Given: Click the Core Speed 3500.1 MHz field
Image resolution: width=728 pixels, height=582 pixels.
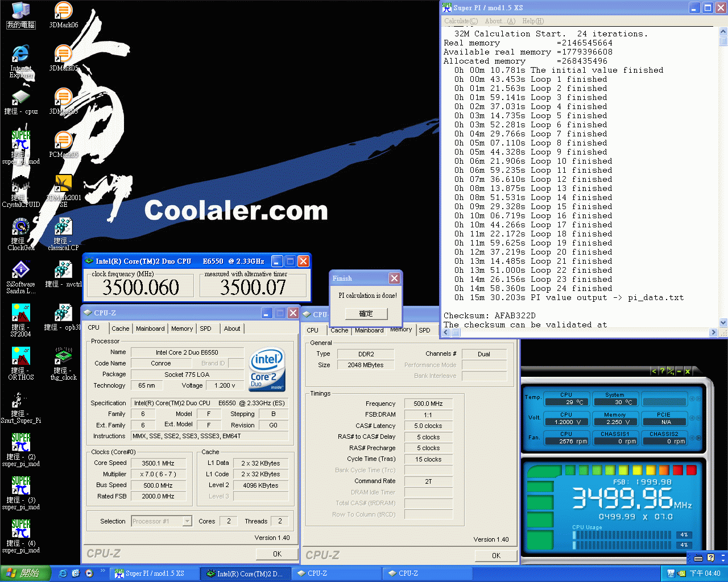Looking at the screenshot, I should [158, 463].
